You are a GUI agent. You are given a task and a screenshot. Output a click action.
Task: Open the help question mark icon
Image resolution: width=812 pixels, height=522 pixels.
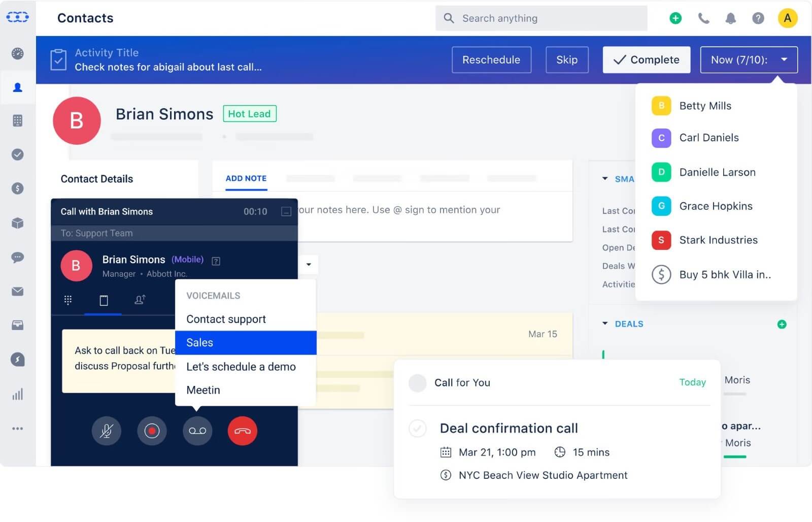click(758, 18)
